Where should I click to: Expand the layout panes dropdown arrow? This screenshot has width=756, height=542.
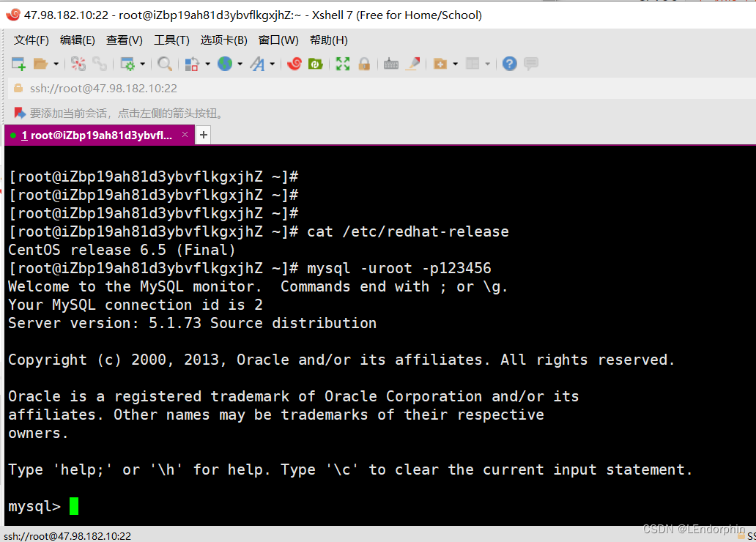tap(487, 64)
